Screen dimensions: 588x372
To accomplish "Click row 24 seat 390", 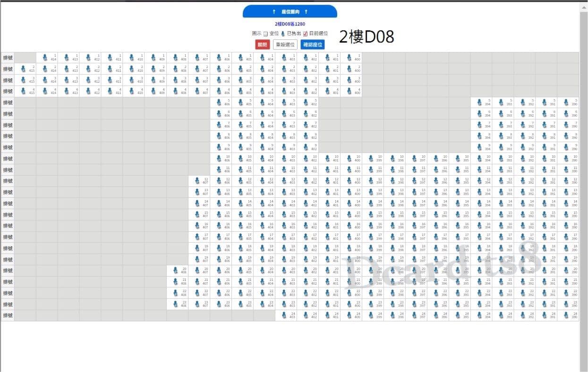I will pyautogui.click(x=569, y=315).
